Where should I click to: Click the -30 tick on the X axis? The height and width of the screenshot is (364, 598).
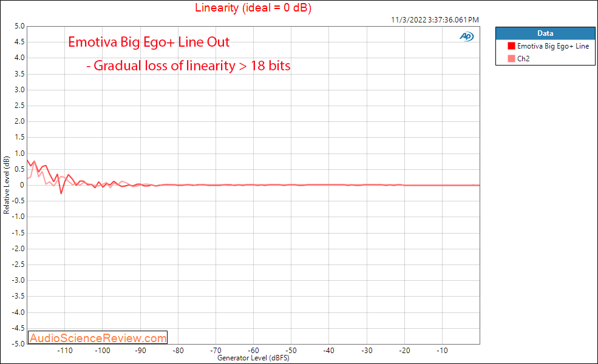pyautogui.click(x=367, y=350)
